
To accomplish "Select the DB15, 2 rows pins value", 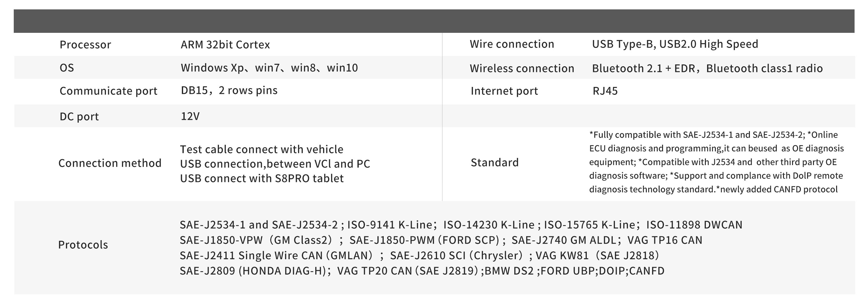I will coord(229,90).
